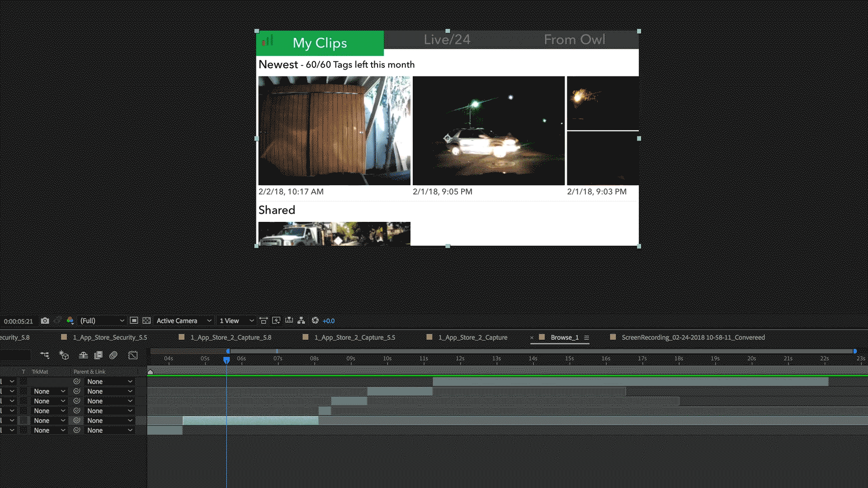Click the Frame Blending filmstrip icon
This screenshot has height=488, width=868.
click(98, 356)
